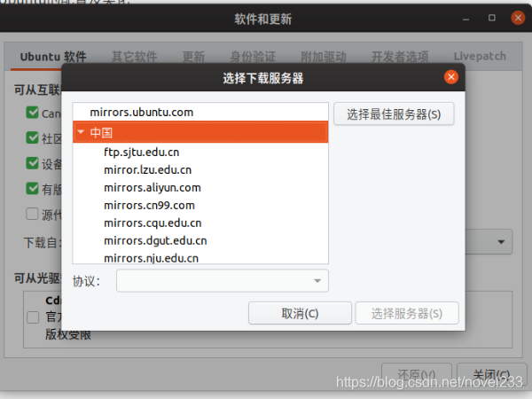532x399 pixels.
Task: Switch to 开发者选项 tab
Action: coord(400,57)
